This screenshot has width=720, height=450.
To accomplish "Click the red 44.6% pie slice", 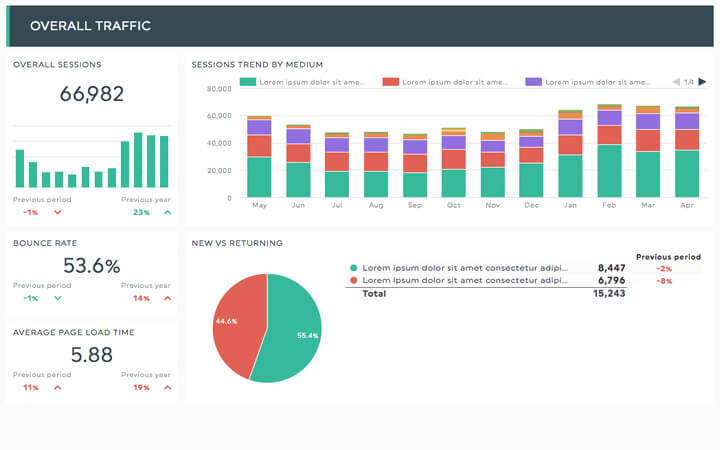I will [235, 320].
